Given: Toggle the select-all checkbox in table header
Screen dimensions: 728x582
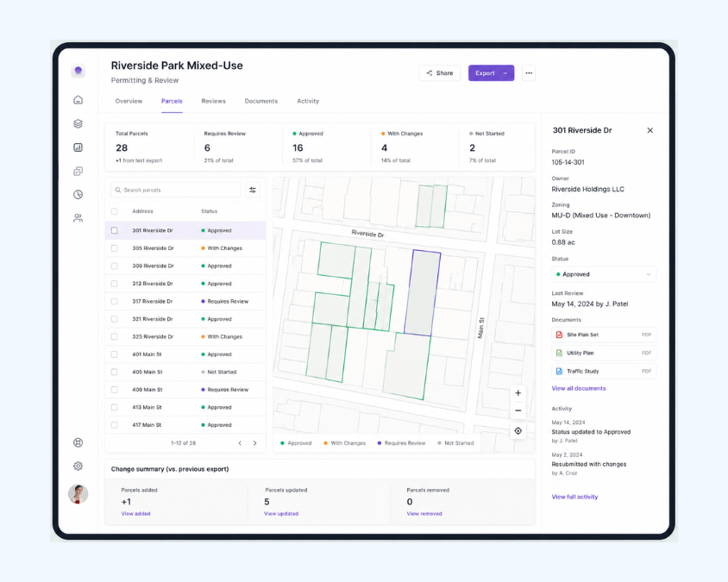Looking at the screenshot, I should pyautogui.click(x=114, y=211).
